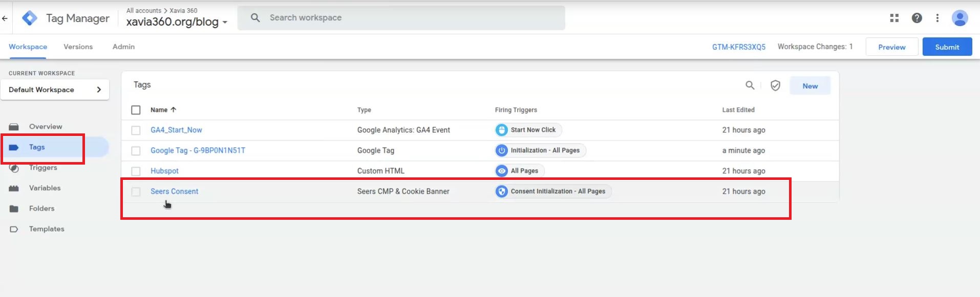Click the Google Analytics: GA4 Event type cell
This screenshot has width=980, height=297.
click(403, 130)
